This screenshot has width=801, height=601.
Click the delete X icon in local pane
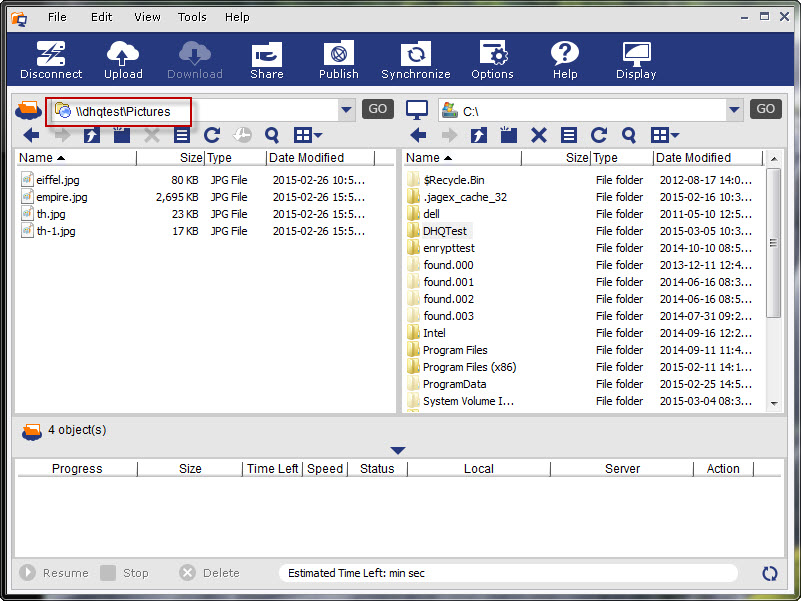click(x=538, y=135)
